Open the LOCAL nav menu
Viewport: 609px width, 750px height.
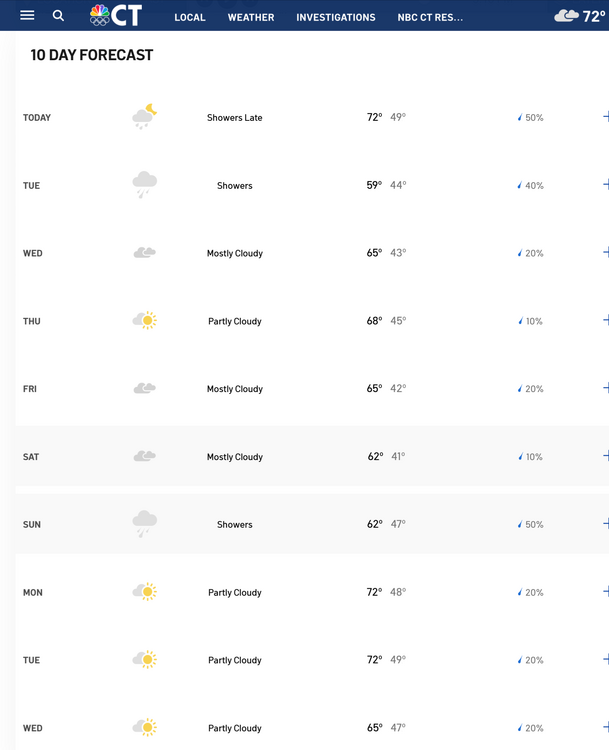pos(189,18)
